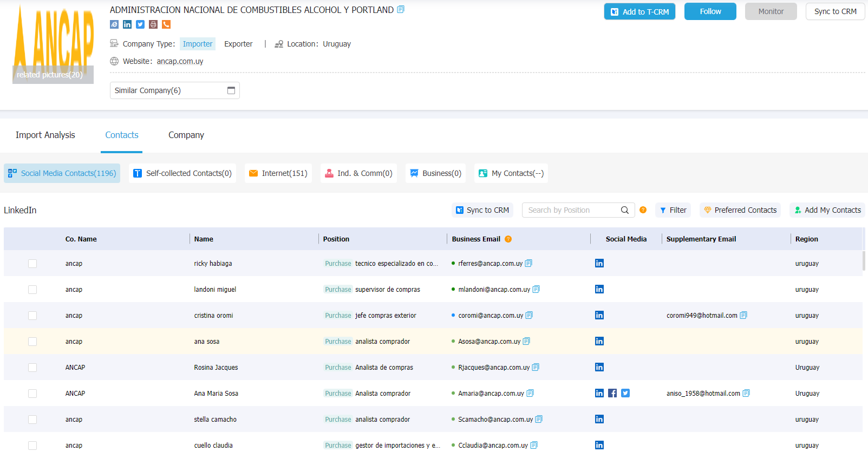Select the Contacts tab
This screenshot has height=458, width=868.
coord(122,135)
